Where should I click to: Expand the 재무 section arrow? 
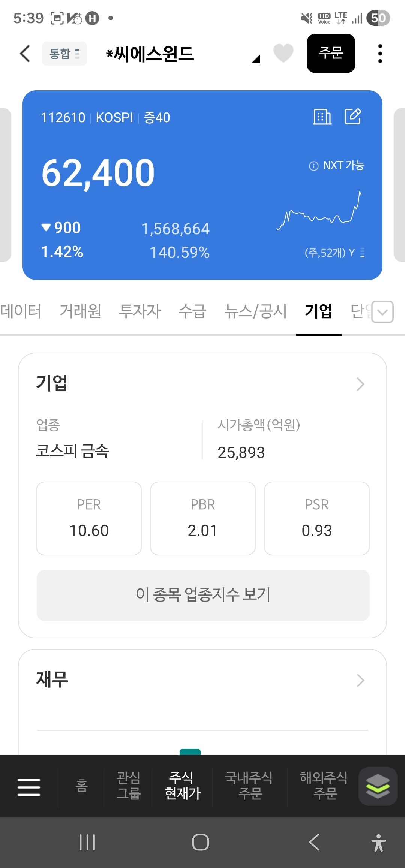pyautogui.click(x=360, y=680)
